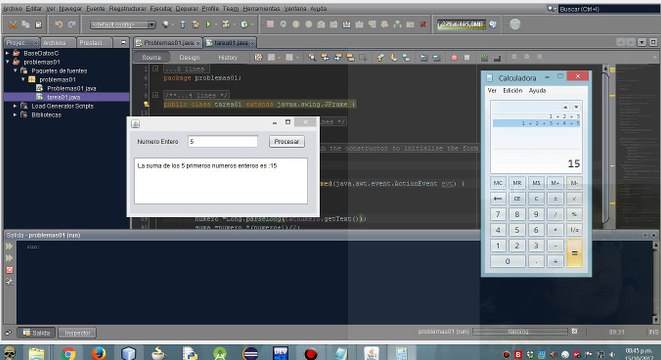Open the History editor view
Image resolution: width=661 pixels, height=360 pixels.
point(228,57)
